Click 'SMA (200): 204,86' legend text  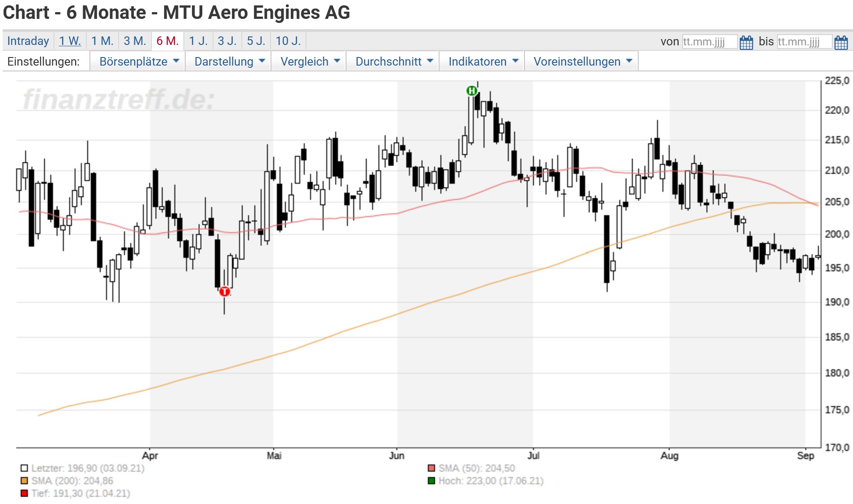[x=72, y=481]
